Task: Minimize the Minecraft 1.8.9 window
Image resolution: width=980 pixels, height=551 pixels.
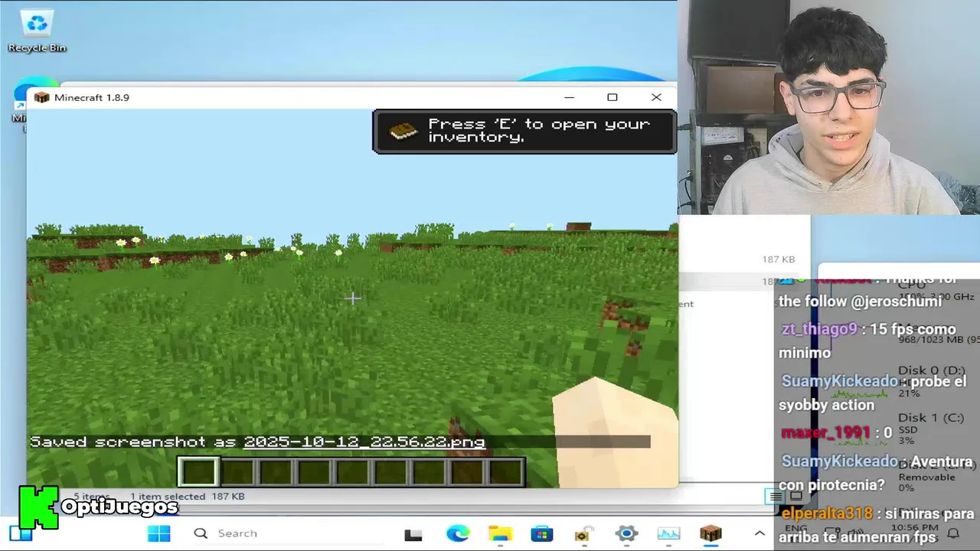Action: click(x=569, y=97)
